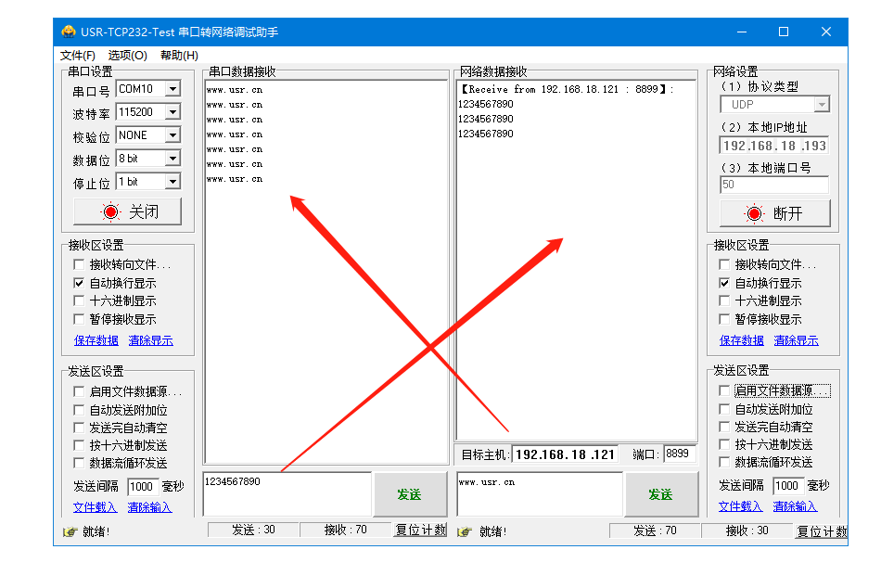
Task: Click the Receive from 192.168.18.121 header line
Action: (567, 89)
